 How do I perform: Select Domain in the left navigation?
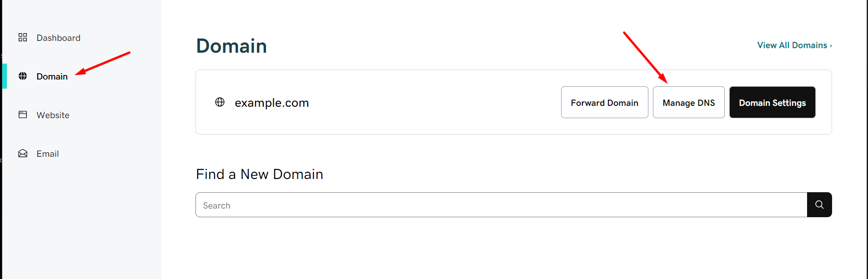(x=52, y=76)
